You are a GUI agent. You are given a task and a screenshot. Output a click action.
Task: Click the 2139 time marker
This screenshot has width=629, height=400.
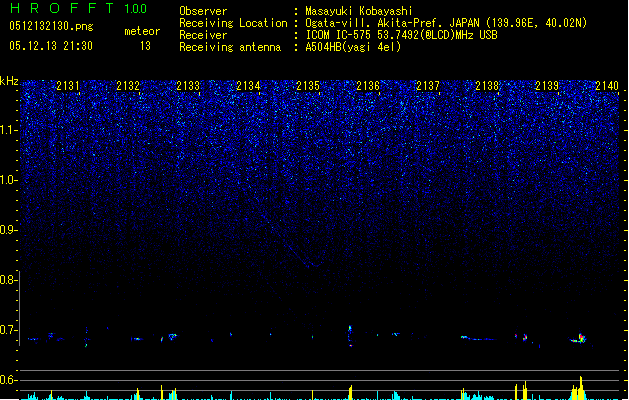point(547,86)
